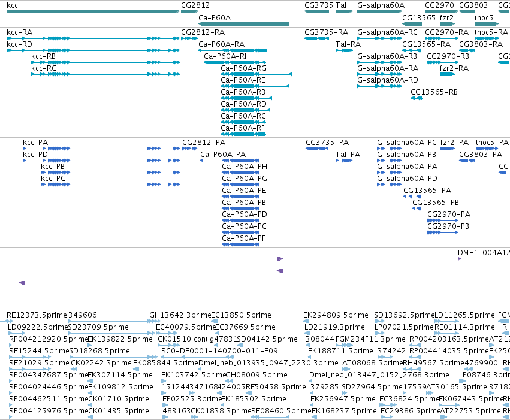Open the Ca-P60A gene feature label
Viewport: 510px width, 420px height.
[x=215, y=18]
